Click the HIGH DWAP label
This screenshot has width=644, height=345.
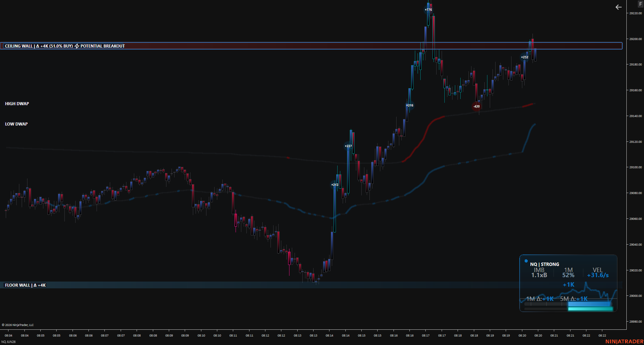coord(17,104)
